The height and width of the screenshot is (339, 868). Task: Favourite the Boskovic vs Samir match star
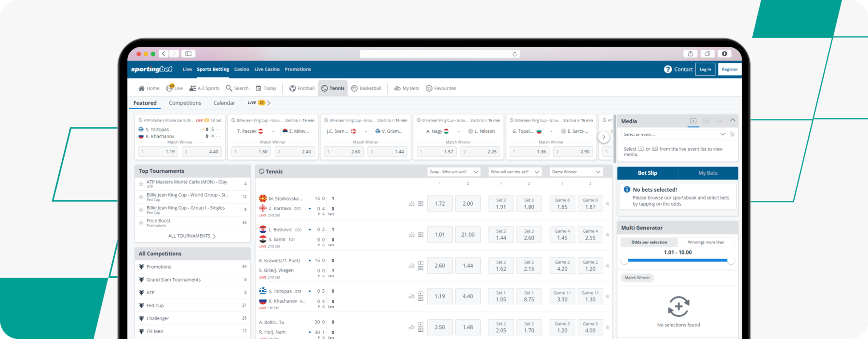pyautogui.click(x=608, y=235)
